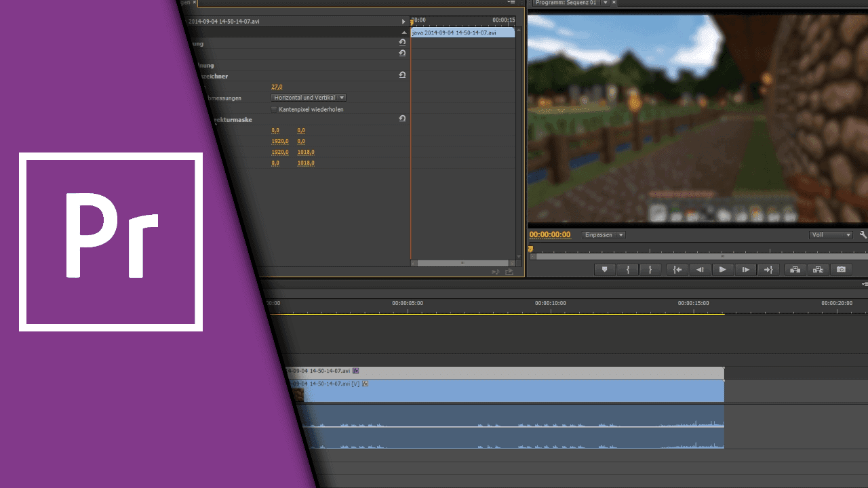Click timeline ruler at 00:00:20:00
Viewport: 868px width, 488px height.
tap(837, 303)
